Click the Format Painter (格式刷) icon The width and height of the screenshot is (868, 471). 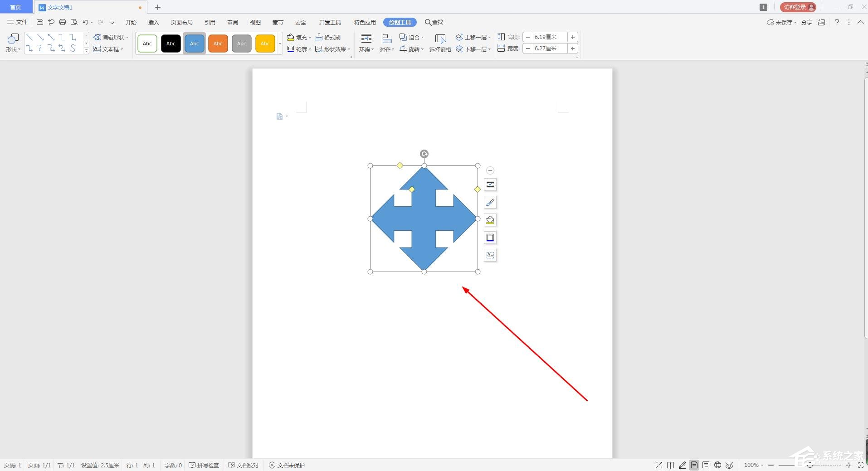point(328,37)
